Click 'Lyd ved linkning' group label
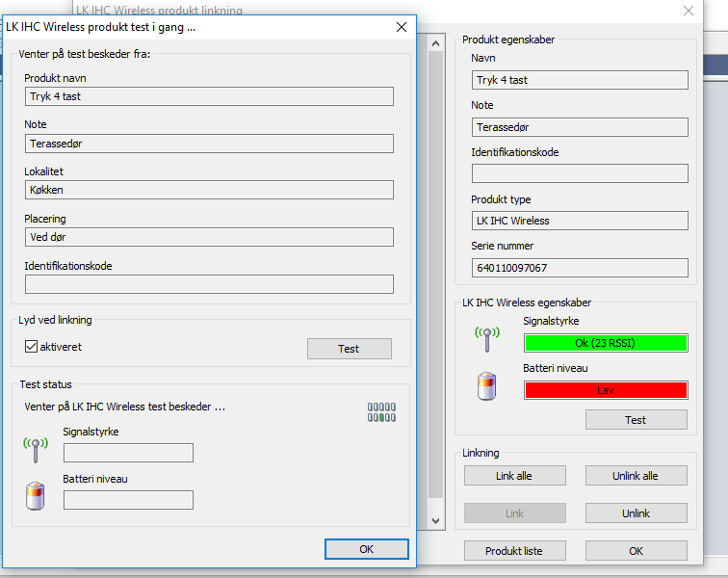This screenshot has height=578, width=728. click(55, 320)
